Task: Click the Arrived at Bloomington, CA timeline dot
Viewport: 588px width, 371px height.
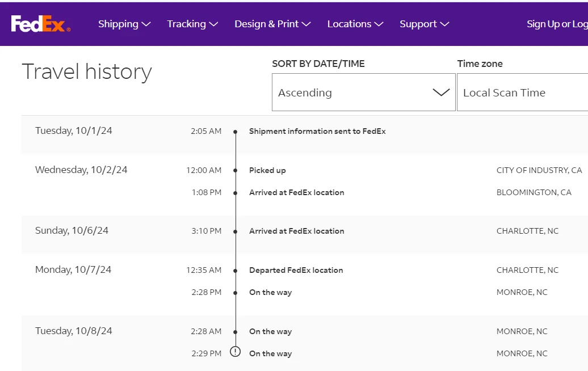Action: [236, 193]
